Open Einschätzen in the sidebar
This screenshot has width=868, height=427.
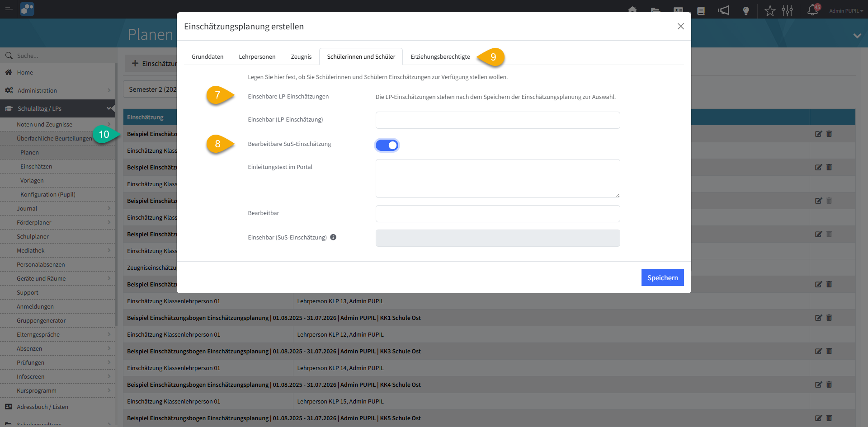(36, 166)
